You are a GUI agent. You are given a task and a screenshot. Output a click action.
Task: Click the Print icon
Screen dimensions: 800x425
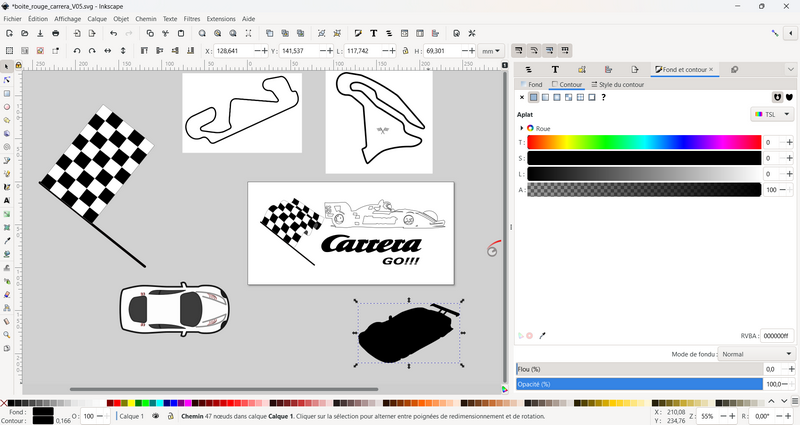(56, 33)
